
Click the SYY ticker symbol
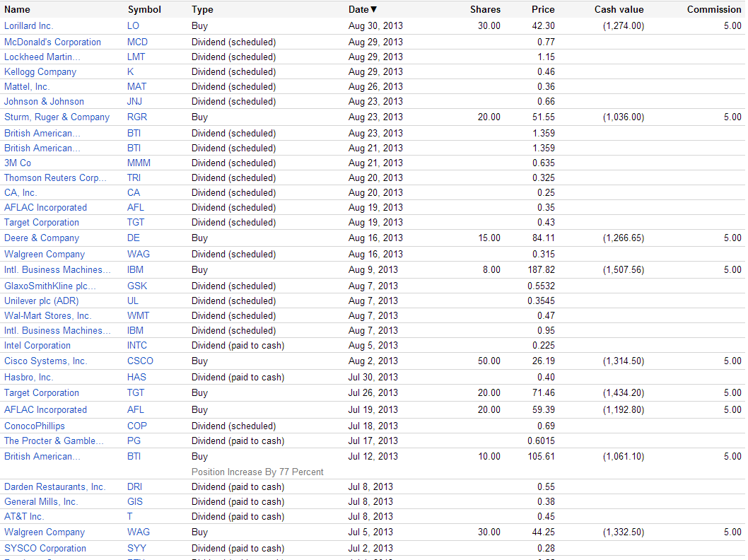click(137, 548)
